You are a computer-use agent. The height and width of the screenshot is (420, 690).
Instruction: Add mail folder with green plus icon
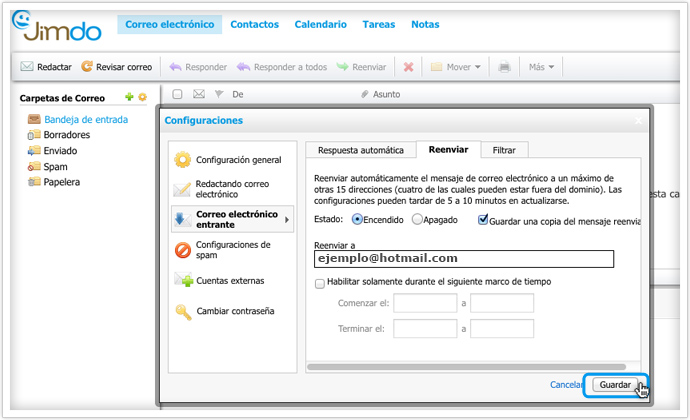click(129, 97)
